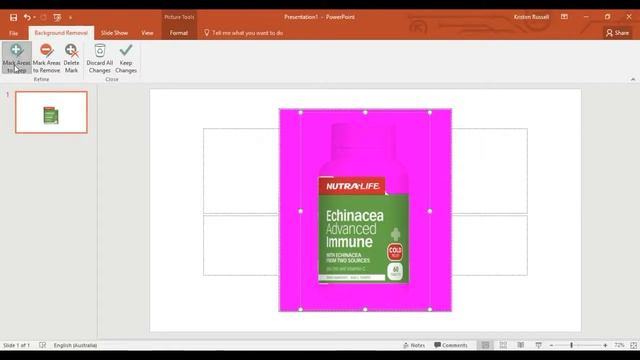Open spelling check icon in status bar

42,345
